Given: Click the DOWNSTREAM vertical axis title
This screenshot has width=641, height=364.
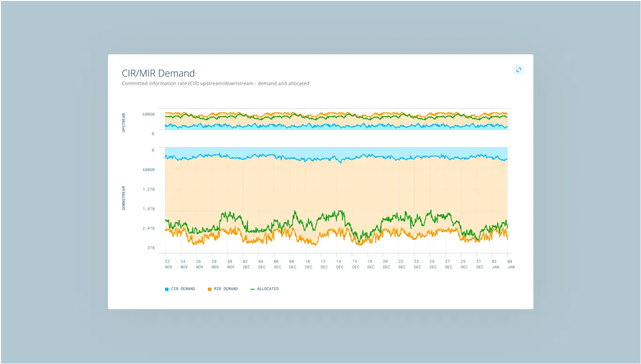Looking at the screenshot, I should [x=124, y=198].
